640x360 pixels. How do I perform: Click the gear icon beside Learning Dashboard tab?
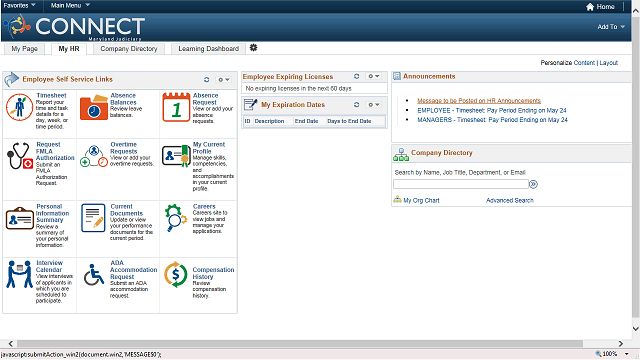point(253,48)
